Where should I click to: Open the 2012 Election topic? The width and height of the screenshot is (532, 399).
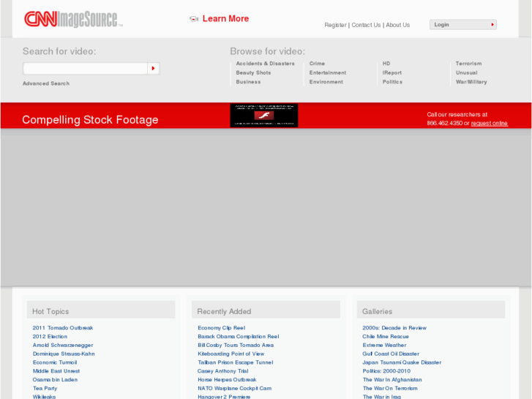pyautogui.click(x=50, y=337)
